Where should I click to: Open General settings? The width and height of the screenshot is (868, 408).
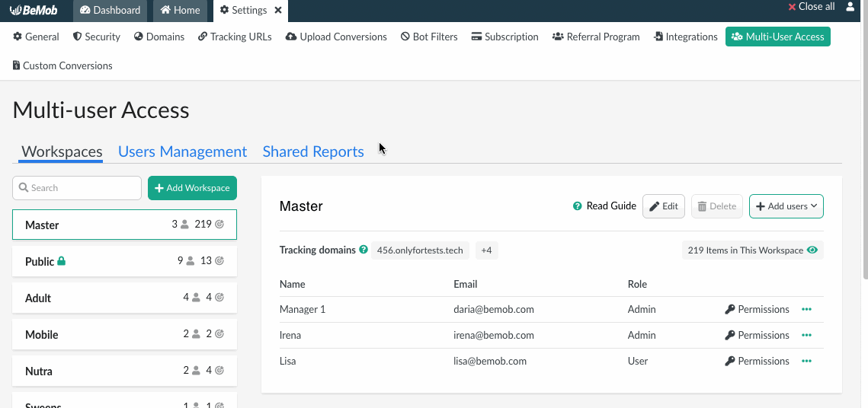[36, 37]
